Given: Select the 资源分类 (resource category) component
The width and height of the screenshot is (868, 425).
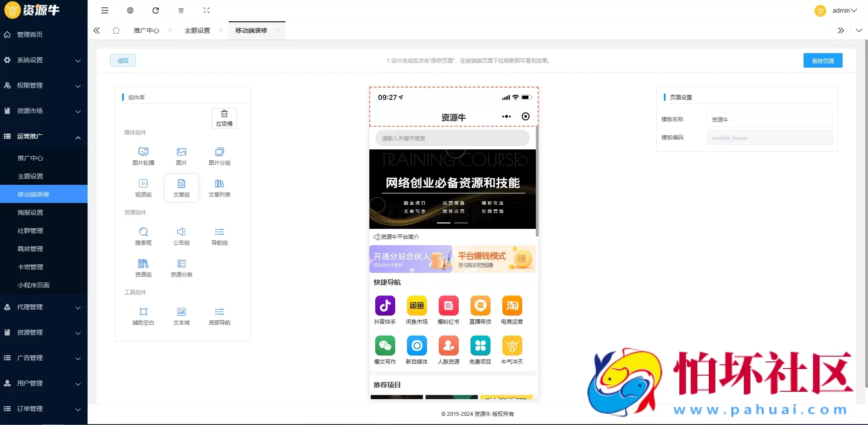Looking at the screenshot, I should [x=181, y=267].
